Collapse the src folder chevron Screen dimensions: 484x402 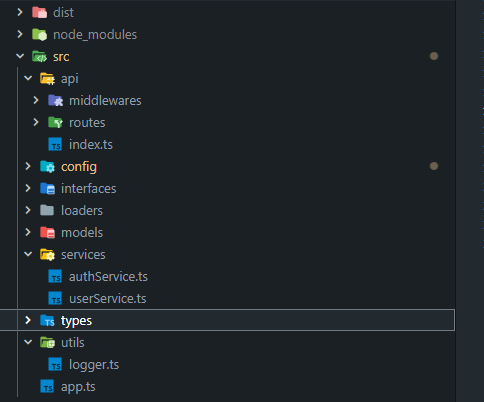point(20,56)
